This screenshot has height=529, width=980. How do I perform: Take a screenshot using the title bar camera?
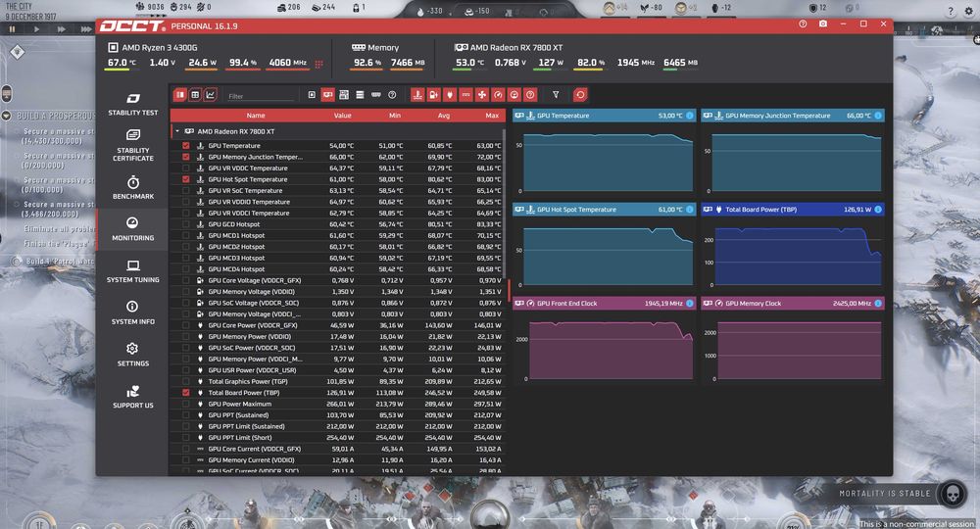pyautogui.click(x=823, y=24)
